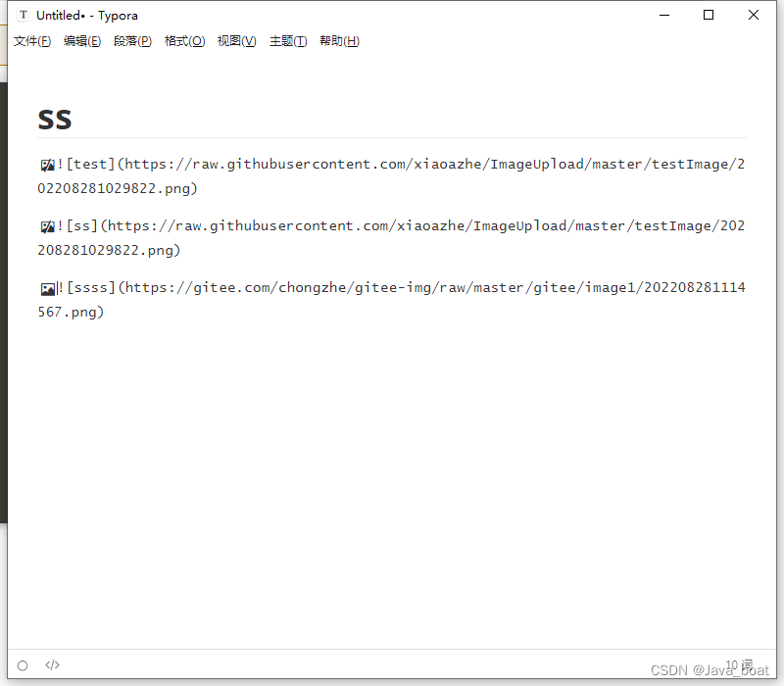Screen dimensions: 784x686
Task: Open the 编辑(E) menu
Action: (82, 41)
